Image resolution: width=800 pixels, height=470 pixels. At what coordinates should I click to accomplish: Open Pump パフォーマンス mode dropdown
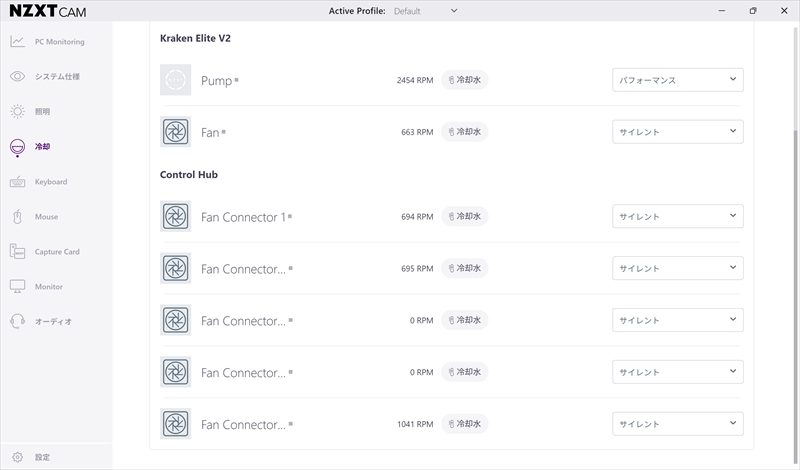point(677,80)
